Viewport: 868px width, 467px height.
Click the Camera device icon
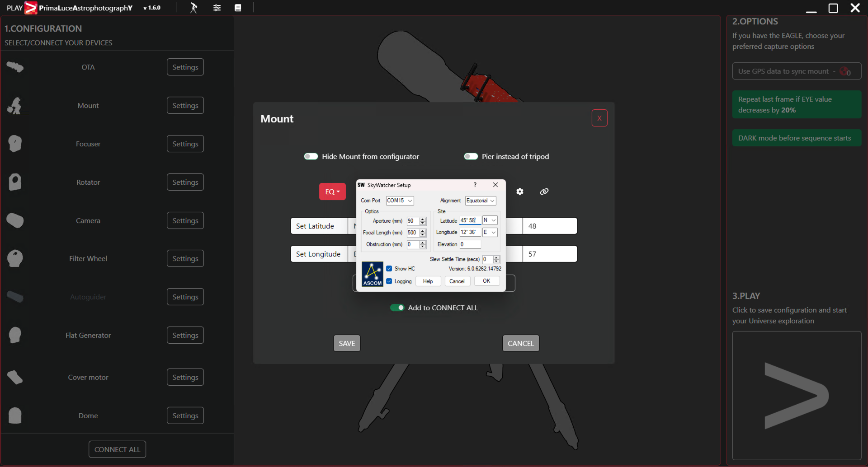tap(15, 220)
